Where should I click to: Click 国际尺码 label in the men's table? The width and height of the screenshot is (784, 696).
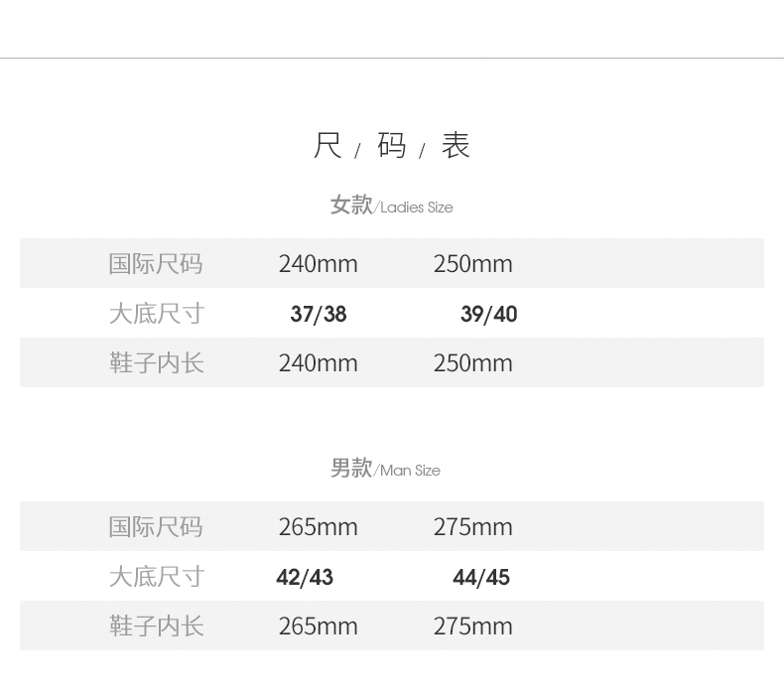pos(156,527)
